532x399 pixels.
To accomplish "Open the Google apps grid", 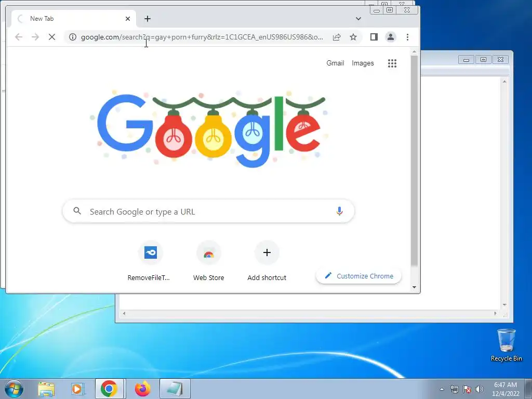I will (x=392, y=63).
